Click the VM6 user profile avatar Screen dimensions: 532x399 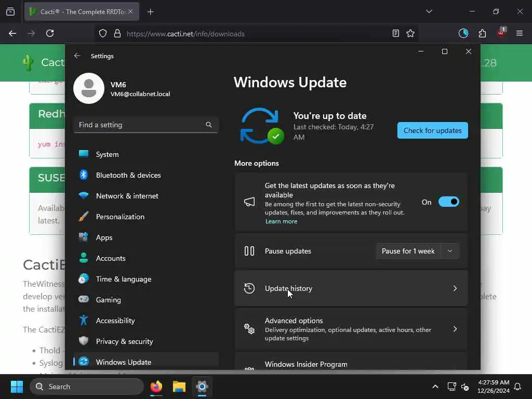[x=89, y=88]
